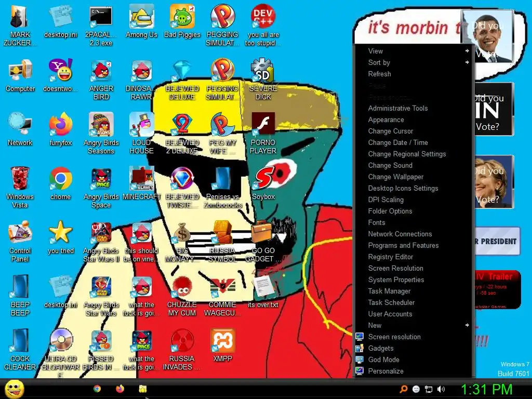Open Registry Editor from context menu
Image resolution: width=532 pixels, height=399 pixels.
pyautogui.click(x=414, y=257)
